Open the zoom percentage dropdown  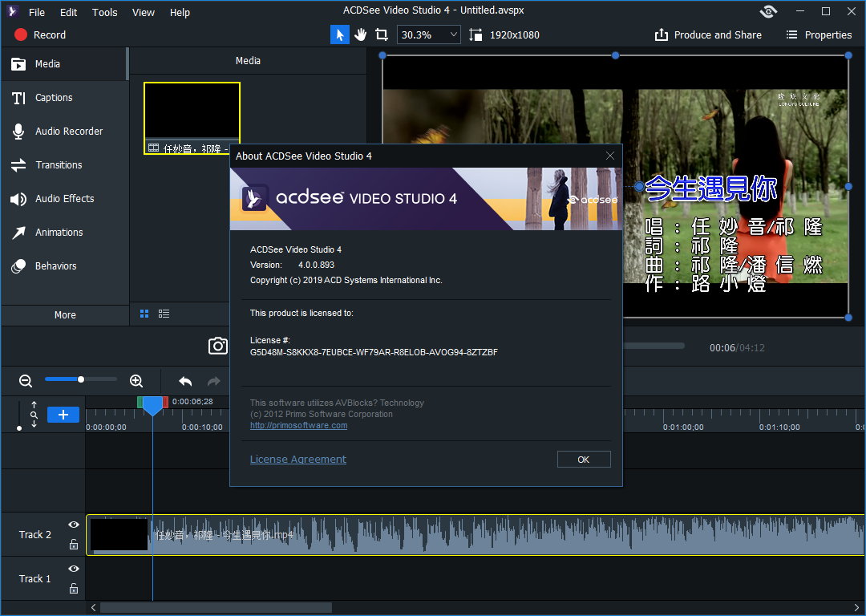point(428,34)
